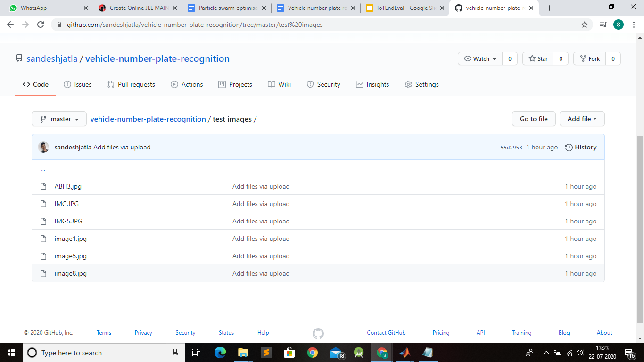Open the Insights tab
Viewport: 644px width, 362px height.
click(x=372, y=84)
